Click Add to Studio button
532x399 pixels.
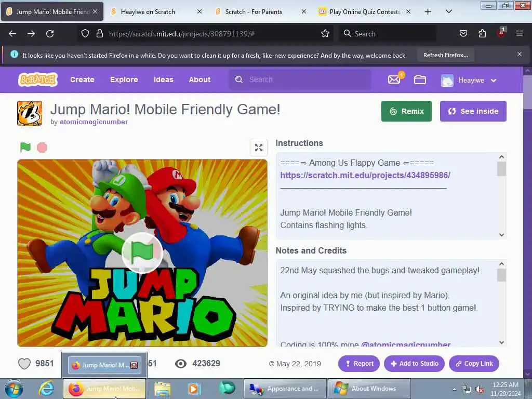(x=414, y=364)
